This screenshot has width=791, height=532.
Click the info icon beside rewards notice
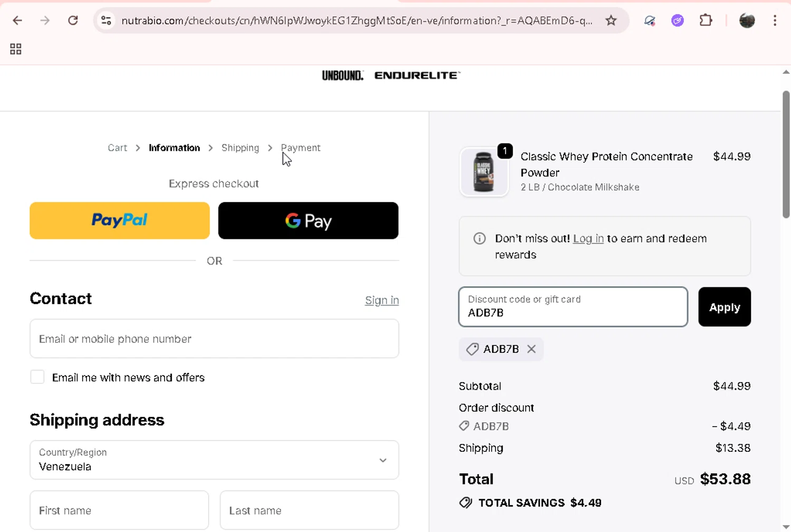tap(479, 238)
